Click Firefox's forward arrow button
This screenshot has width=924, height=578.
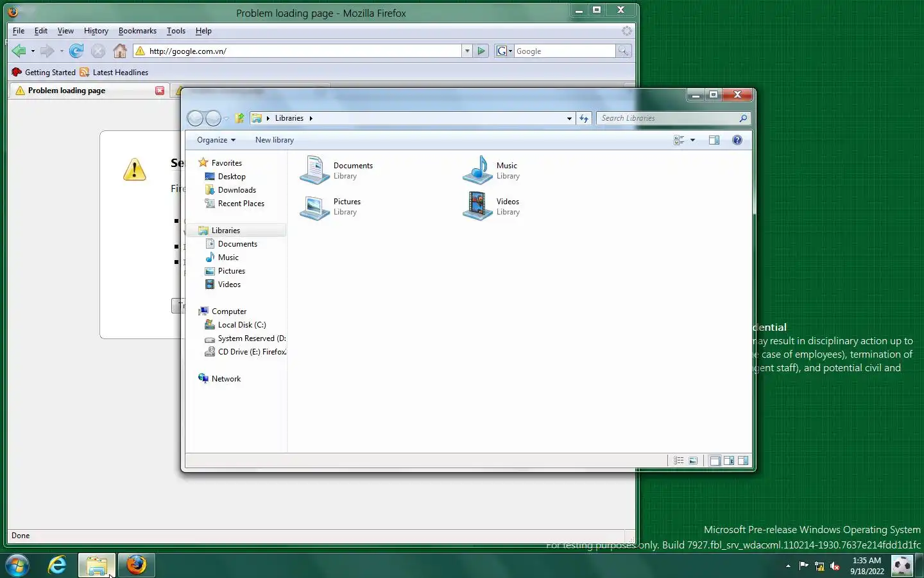[47, 51]
